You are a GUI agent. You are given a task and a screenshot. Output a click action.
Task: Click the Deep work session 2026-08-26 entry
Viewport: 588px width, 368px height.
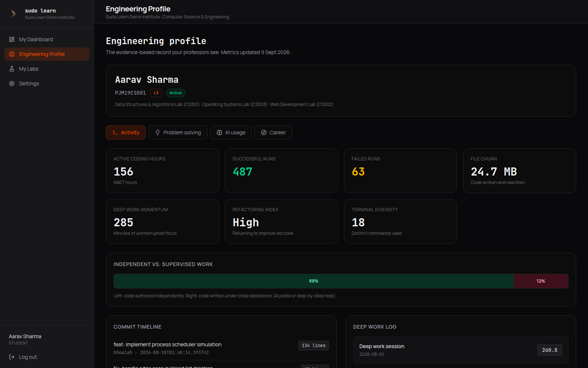[x=461, y=350]
